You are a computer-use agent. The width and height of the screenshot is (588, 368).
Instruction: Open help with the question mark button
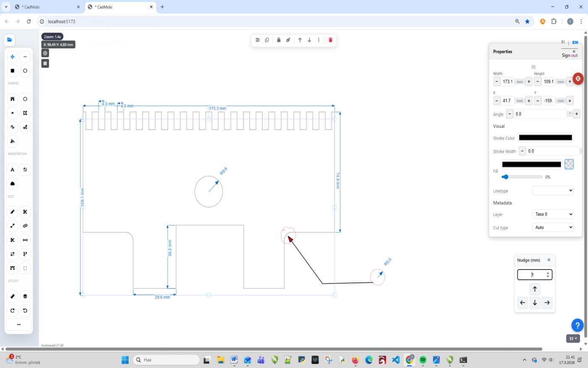tap(577, 325)
